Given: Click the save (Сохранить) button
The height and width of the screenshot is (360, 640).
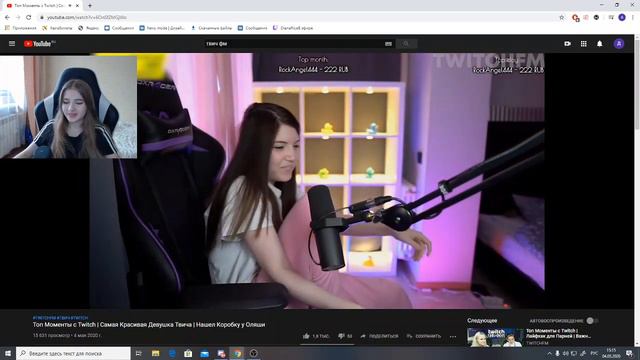Looking at the screenshot, I should click(x=424, y=336).
